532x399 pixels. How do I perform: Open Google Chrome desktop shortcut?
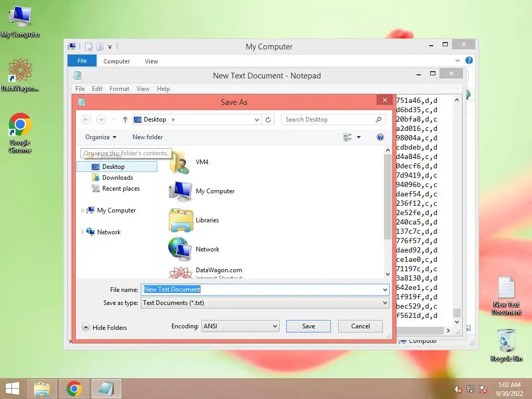coord(20,133)
